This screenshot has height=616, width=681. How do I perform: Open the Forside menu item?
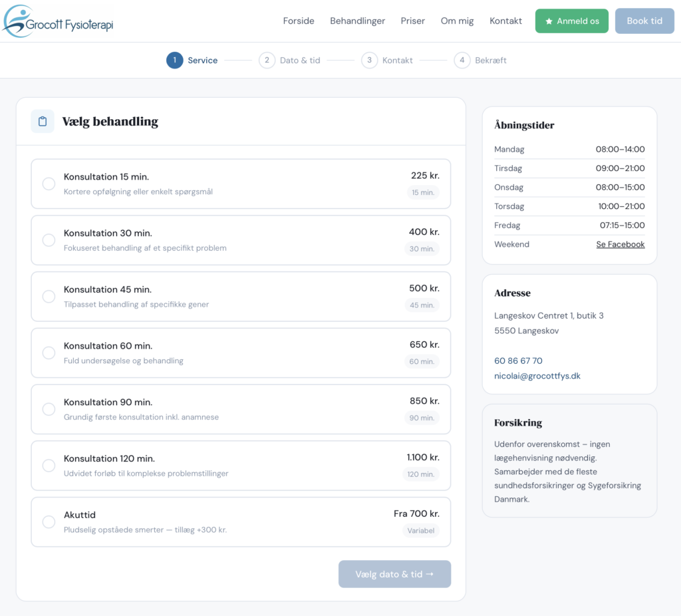pos(299,21)
